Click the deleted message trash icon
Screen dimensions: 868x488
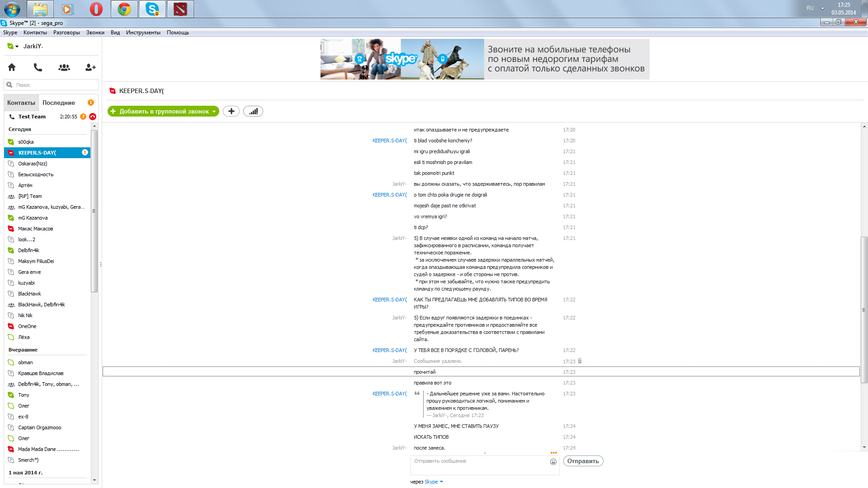[580, 361]
